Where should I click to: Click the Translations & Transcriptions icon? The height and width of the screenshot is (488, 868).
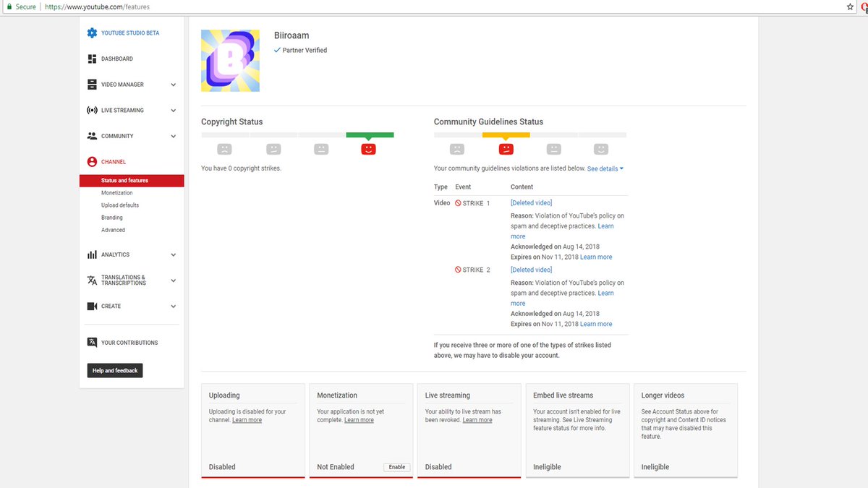pyautogui.click(x=92, y=281)
